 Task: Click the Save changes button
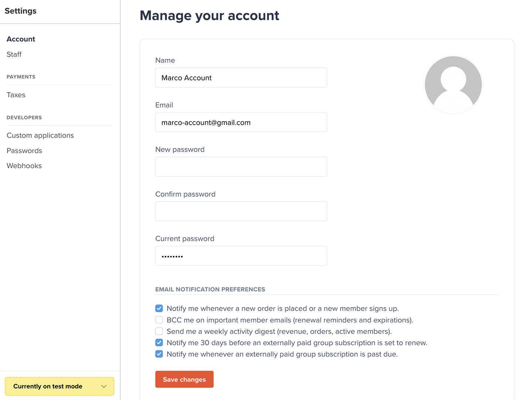tap(184, 379)
